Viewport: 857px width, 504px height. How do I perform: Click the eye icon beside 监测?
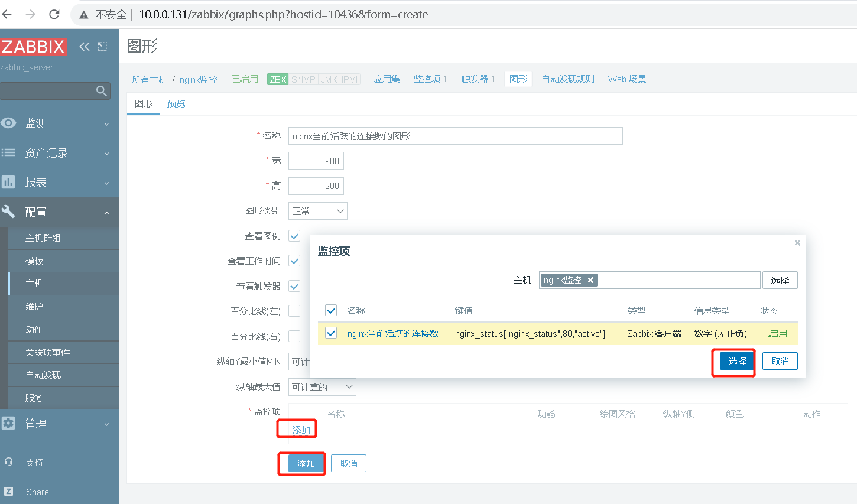8,123
